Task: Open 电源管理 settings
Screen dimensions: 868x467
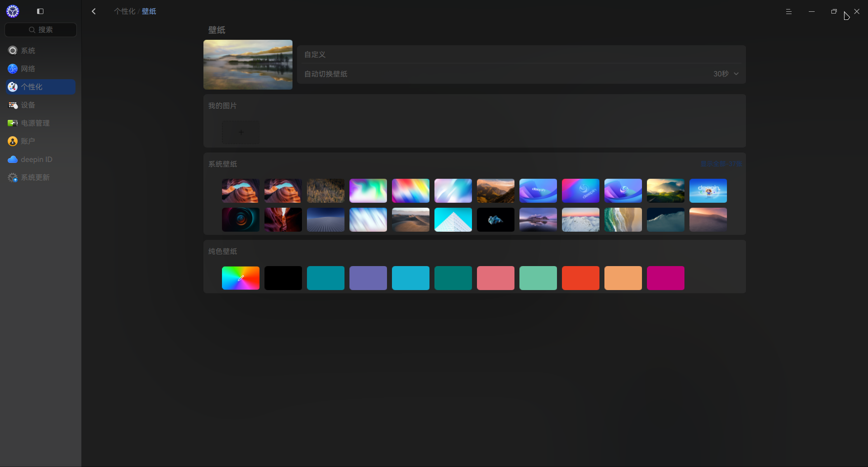Action: (41, 123)
